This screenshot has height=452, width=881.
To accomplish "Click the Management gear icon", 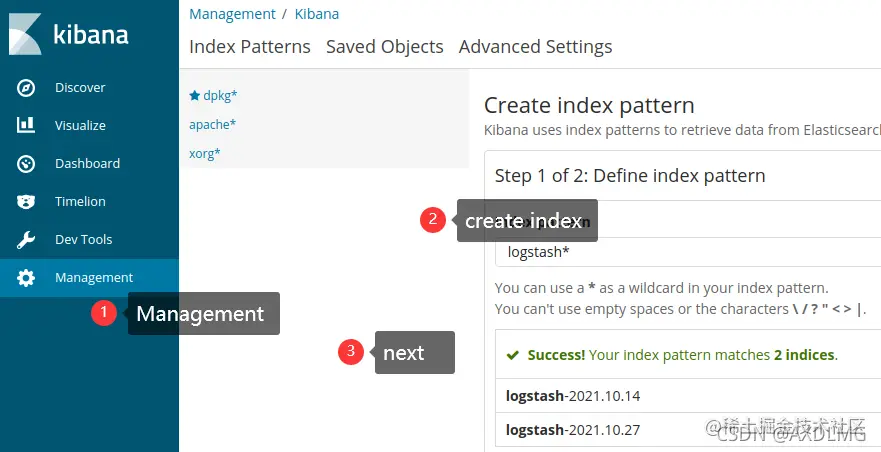I will click(x=26, y=278).
